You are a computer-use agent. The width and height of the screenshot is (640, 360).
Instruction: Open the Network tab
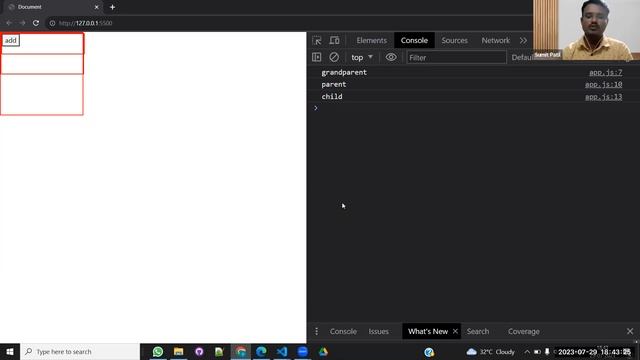tap(496, 40)
